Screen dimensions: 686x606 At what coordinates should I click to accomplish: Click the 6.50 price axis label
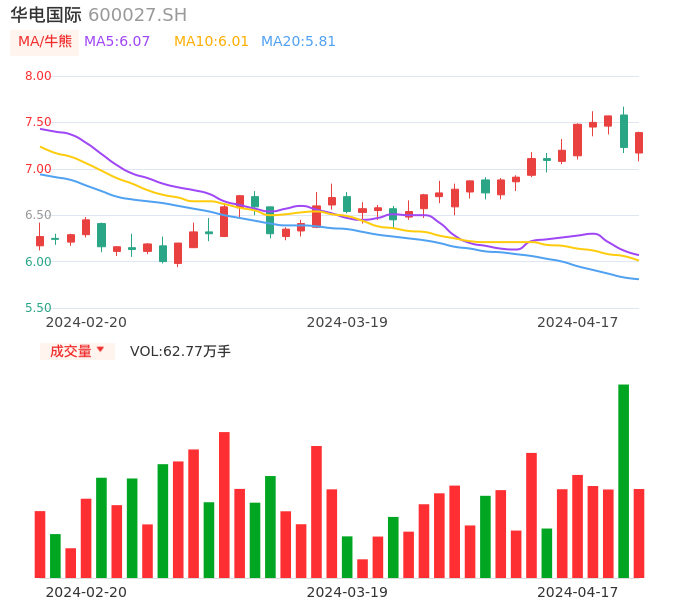click(38, 215)
